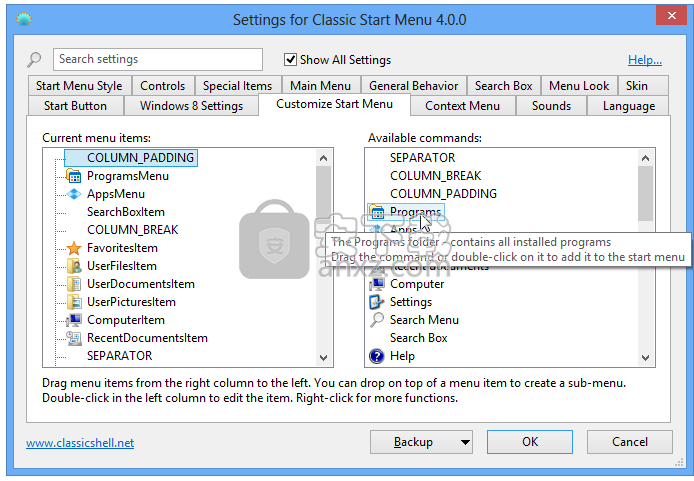The width and height of the screenshot is (694, 481).
Task: Click the Programs icon in Available commands
Action: [x=377, y=212]
